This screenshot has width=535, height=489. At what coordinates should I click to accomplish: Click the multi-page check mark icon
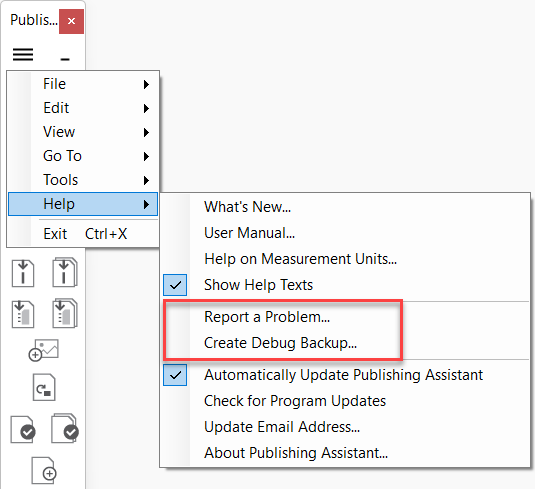tap(65, 429)
